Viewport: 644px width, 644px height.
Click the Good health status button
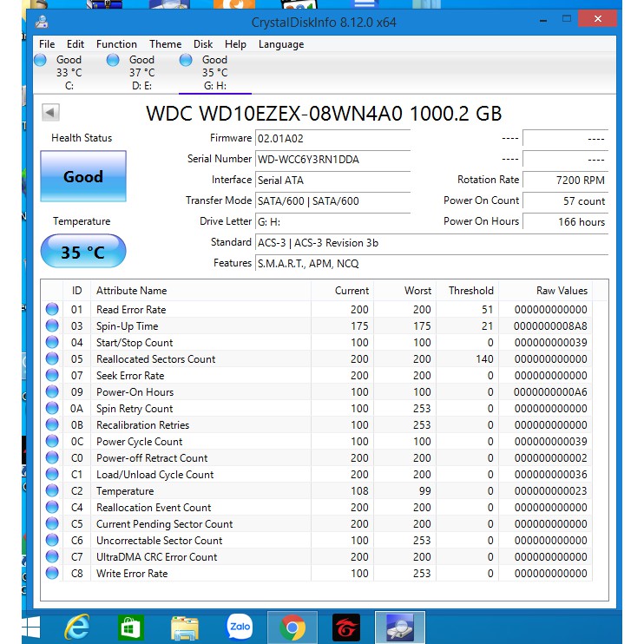[83, 176]
